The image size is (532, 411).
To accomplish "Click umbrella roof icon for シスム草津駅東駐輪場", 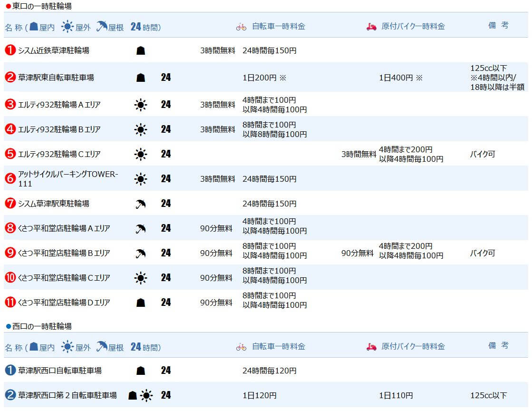I will pyautogui.click(x=140, y=204).
